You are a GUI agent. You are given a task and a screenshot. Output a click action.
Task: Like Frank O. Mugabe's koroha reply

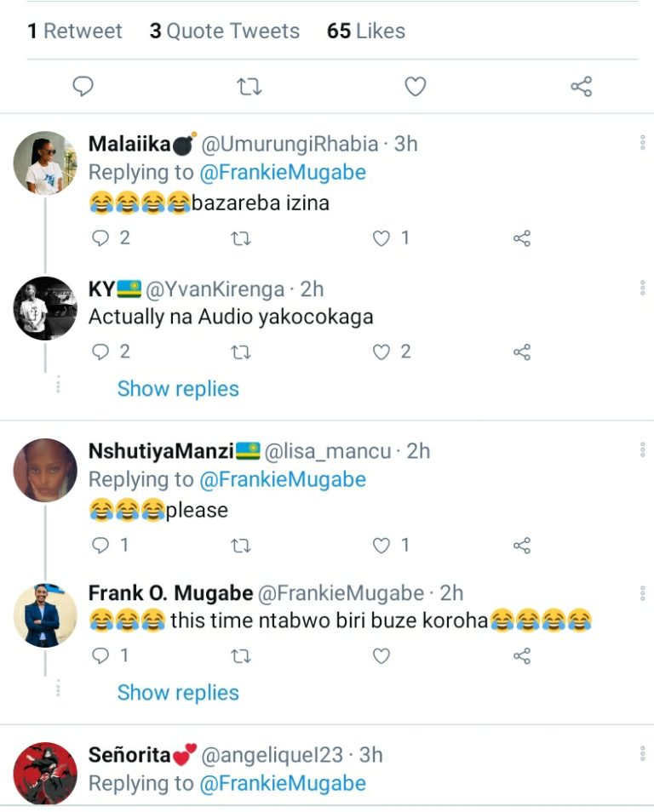click(381, 655)
